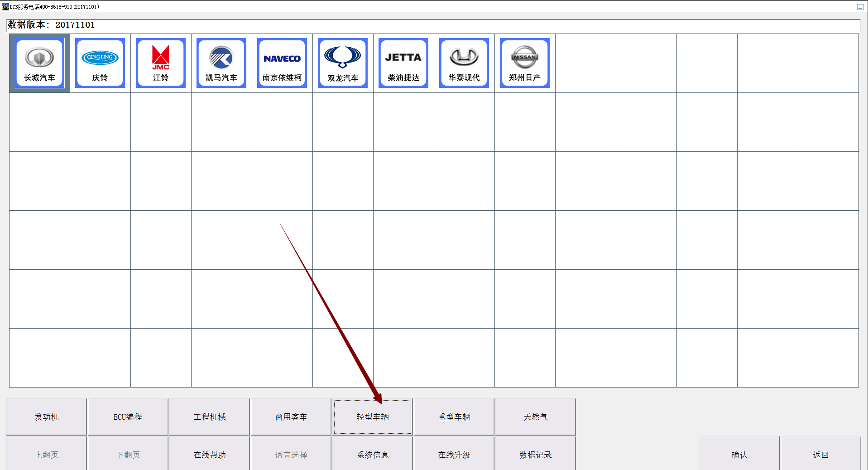Screen dimensions: 868x470
Task: Open the 庆铃 brand icon
Action: (100, 63)
